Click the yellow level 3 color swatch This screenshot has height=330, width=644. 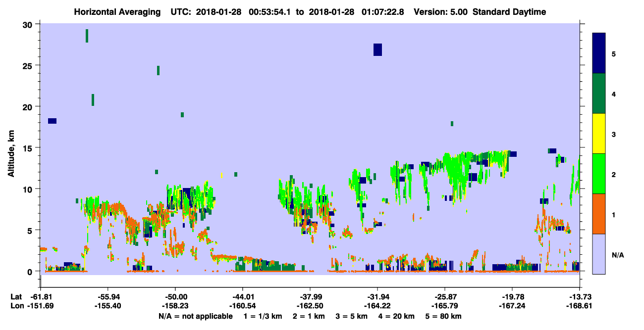click(x=599, y=134)
